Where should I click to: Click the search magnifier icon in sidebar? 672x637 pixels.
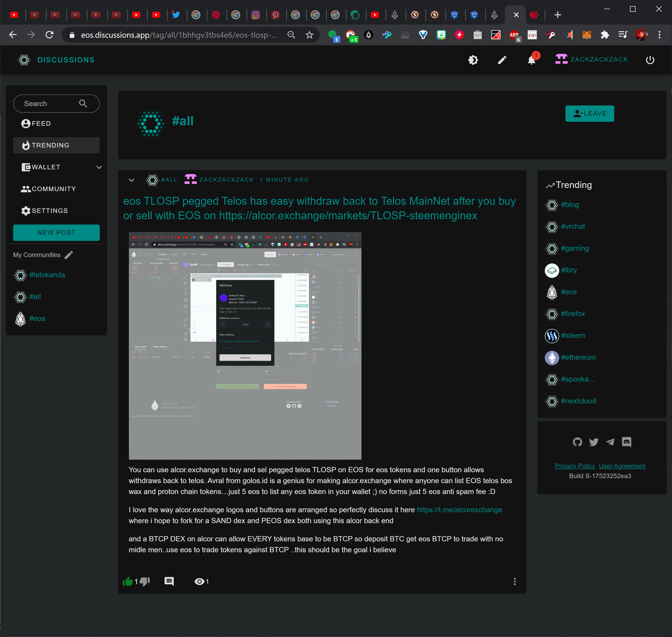83,104
